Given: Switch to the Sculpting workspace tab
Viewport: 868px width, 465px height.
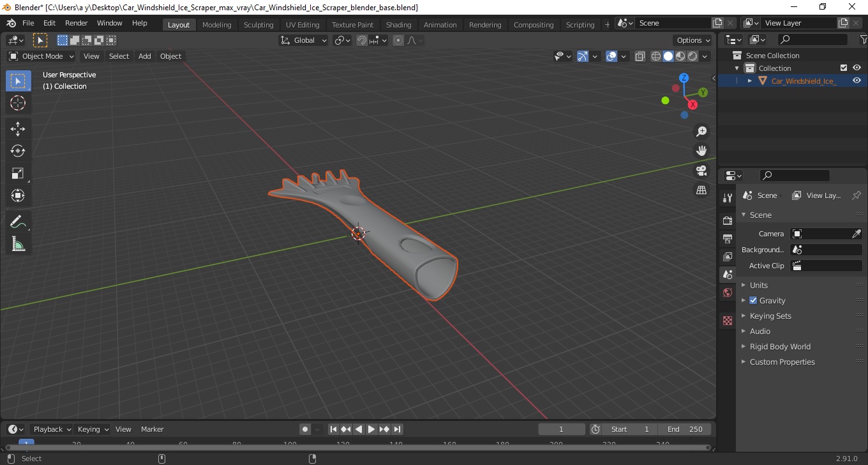Looking at the screenshot, I should pyautogui.click(x=258, y=24).
